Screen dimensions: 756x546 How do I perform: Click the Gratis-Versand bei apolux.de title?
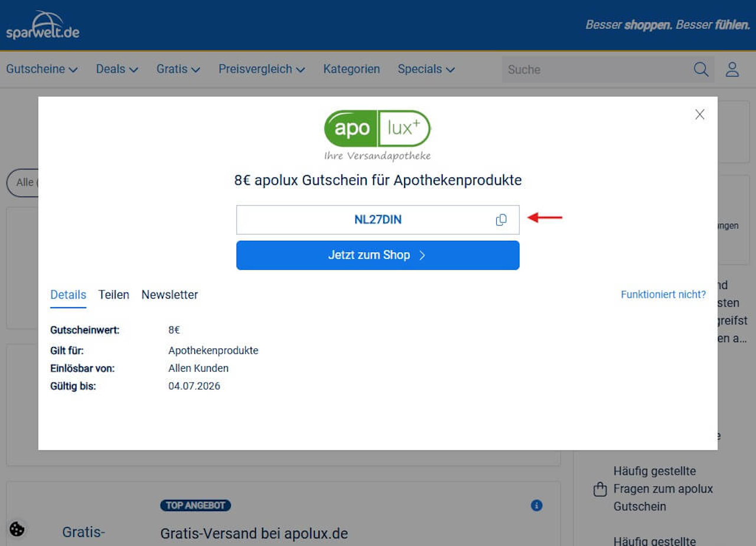[254, 534]
